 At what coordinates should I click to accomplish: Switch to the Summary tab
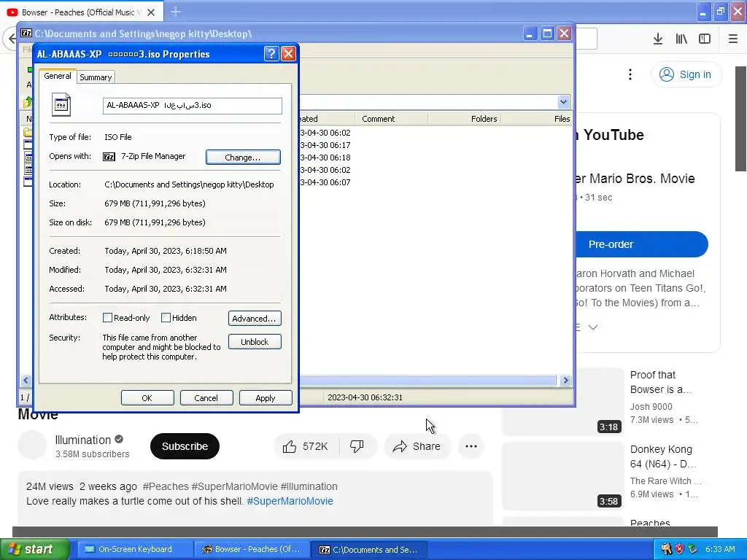(96, 77)
